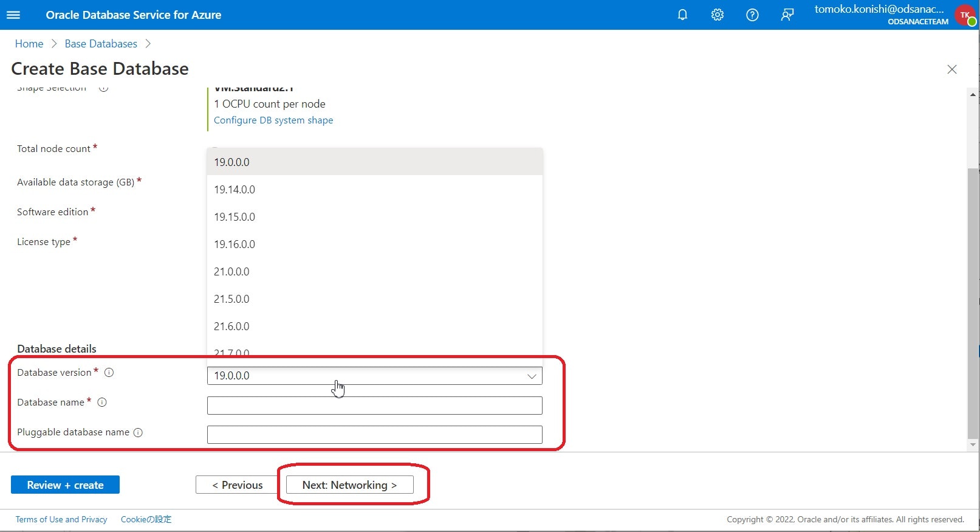Open help question mark icon

tap(752, 15)
